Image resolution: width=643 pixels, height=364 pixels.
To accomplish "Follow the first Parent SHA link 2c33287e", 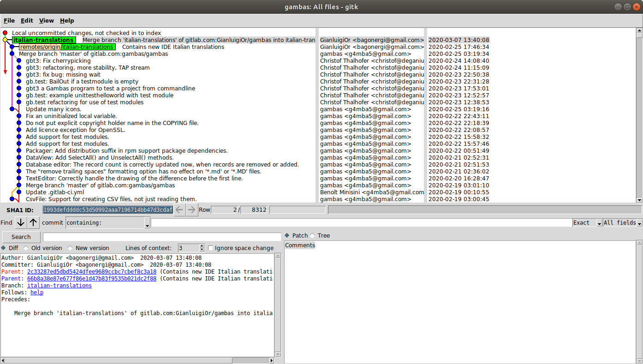I will 91,272.
